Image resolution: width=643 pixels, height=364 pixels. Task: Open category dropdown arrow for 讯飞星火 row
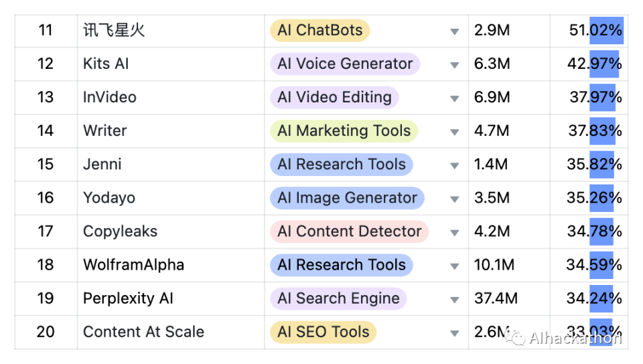(x=455, y=31)
